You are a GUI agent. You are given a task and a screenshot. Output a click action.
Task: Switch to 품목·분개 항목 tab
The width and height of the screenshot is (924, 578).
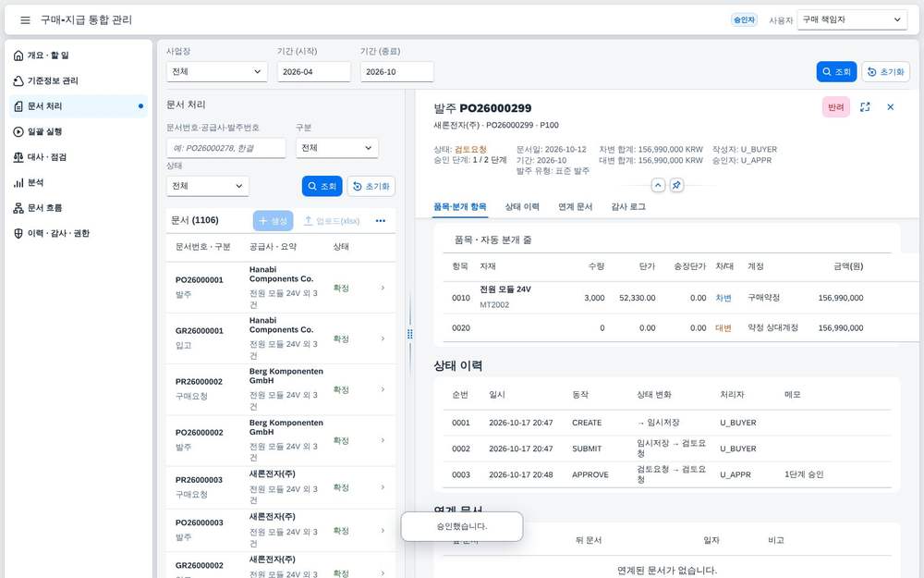coord(459,207)
